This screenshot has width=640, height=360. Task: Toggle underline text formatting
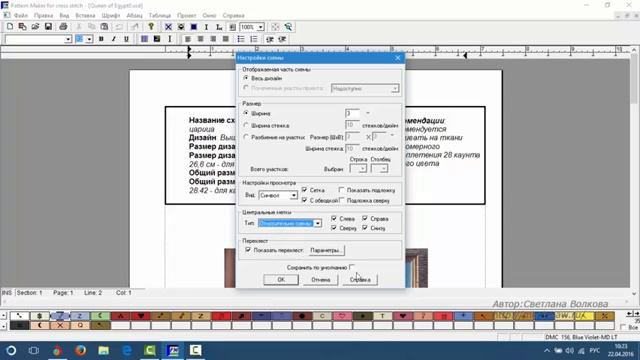pos(126,39)
